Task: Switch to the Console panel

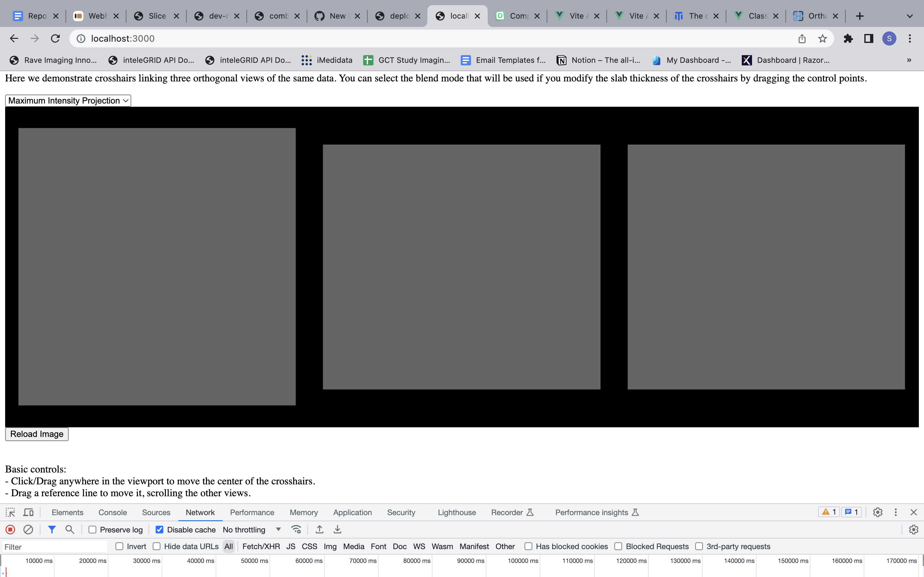Action: click(112, 513)
